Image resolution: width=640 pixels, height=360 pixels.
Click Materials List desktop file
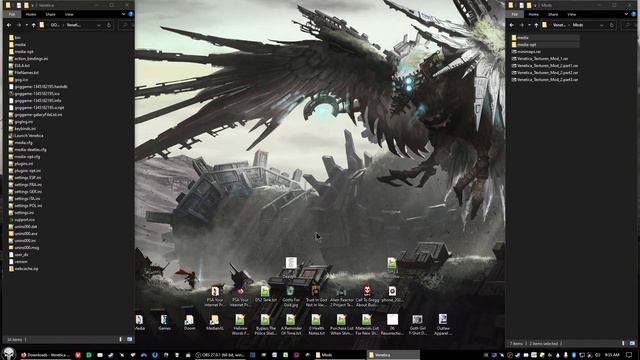367,325
